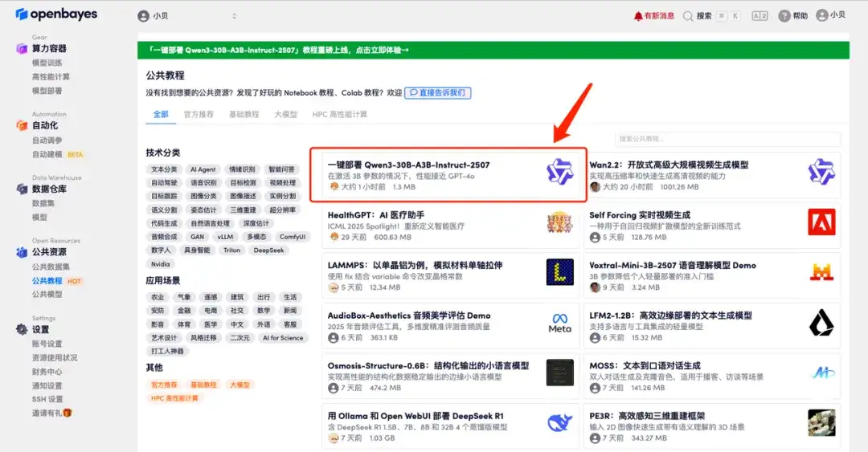The height and width of the screenshot is (452, 868).
Task: Select the Triton filter tag
Action: pos(232,250)
